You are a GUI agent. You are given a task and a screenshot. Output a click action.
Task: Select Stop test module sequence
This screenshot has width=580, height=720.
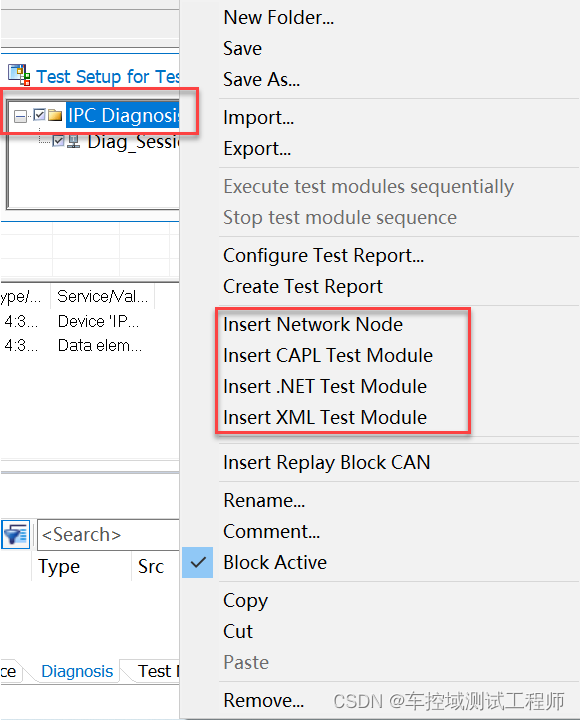(340, 218)
